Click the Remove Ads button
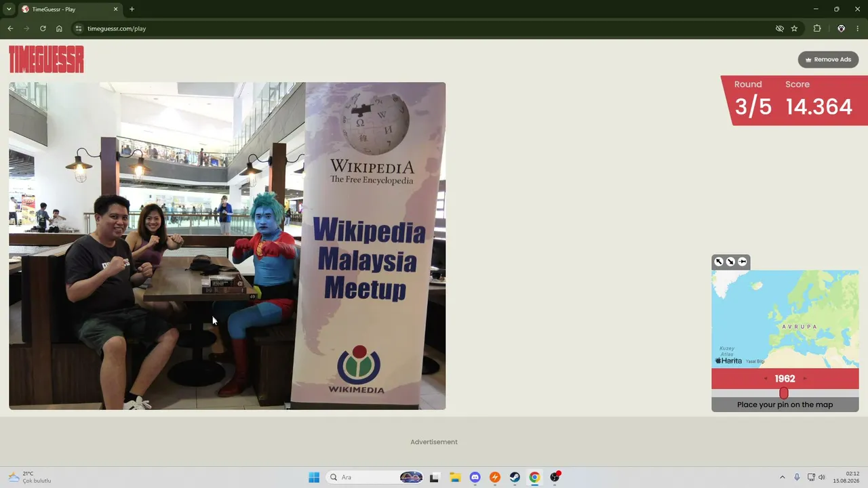This screenshot has width=868, height=488. click(x=828, y=60)
